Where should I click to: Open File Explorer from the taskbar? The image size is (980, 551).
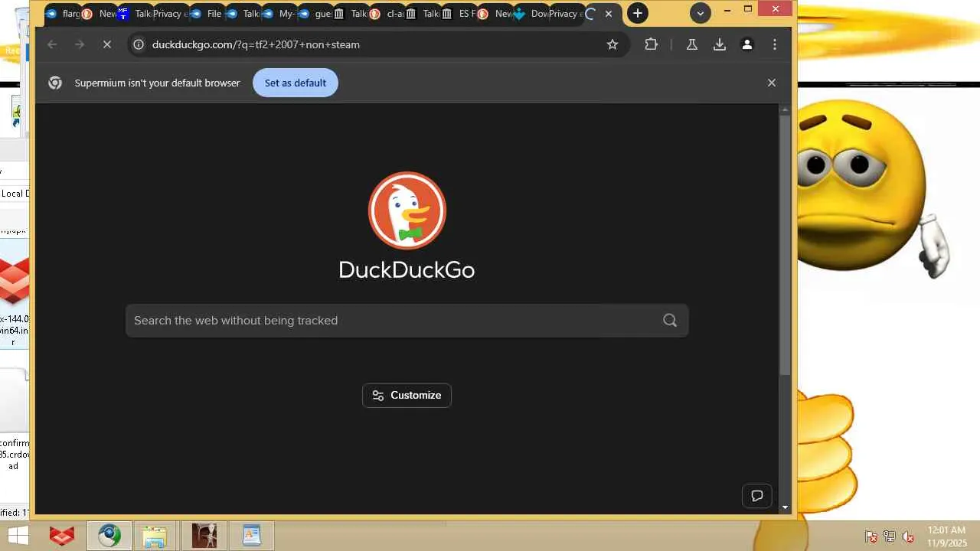(155, 536)
